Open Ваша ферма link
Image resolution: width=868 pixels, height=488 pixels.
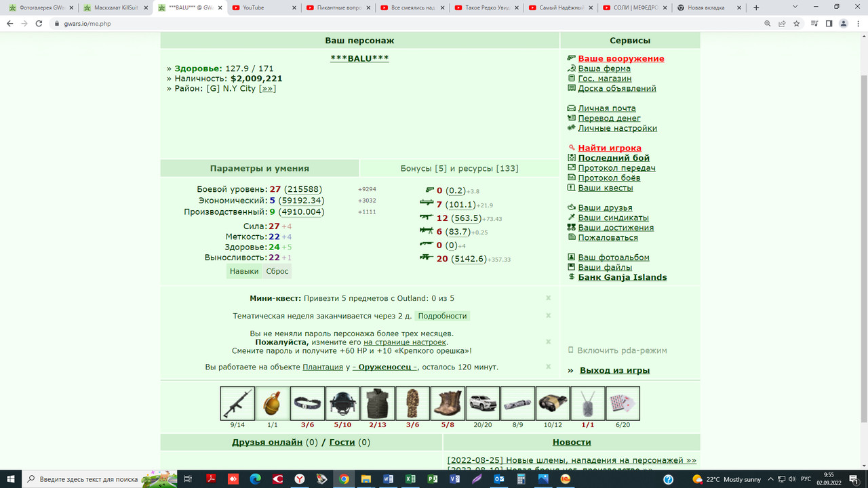coord(604,68)
